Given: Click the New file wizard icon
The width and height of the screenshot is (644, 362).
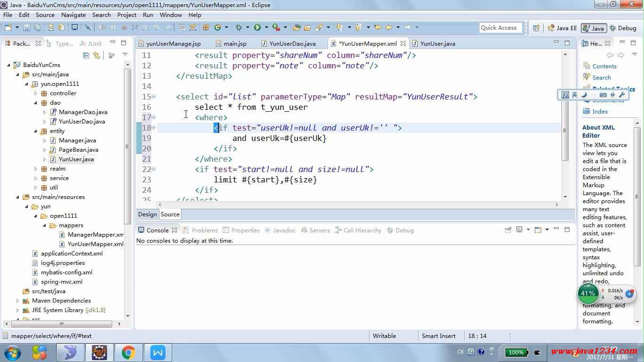Looking at the screenshot, I should pos(8,27).
